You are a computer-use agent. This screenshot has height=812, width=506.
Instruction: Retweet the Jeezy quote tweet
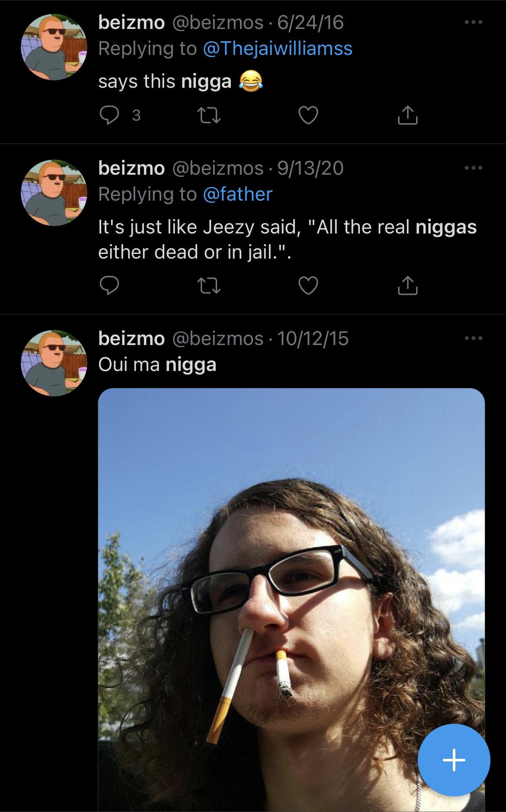pyautogui.click(x=209, y=286)
